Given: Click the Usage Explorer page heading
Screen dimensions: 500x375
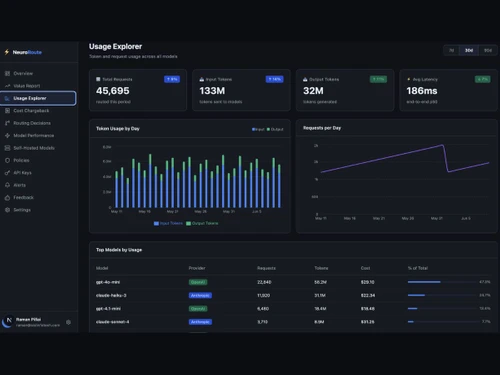Looking at the screenshot, I should pyautogui.click(x=115, y=47).
